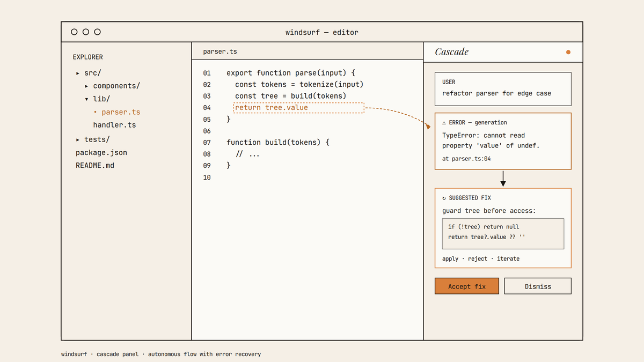The width and height of the screenshot is (644, 362).
Task: Click the USER label in Cascade
Action: [449, 82]
